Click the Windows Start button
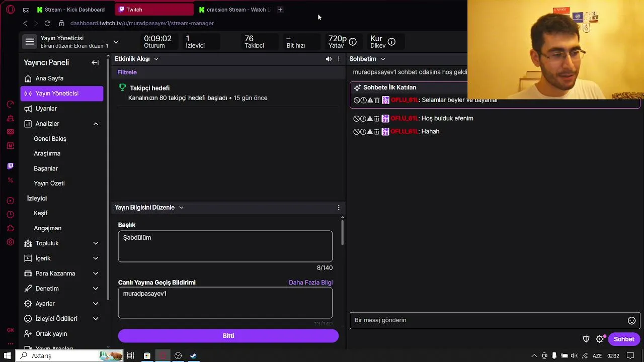 pos(8,356)
